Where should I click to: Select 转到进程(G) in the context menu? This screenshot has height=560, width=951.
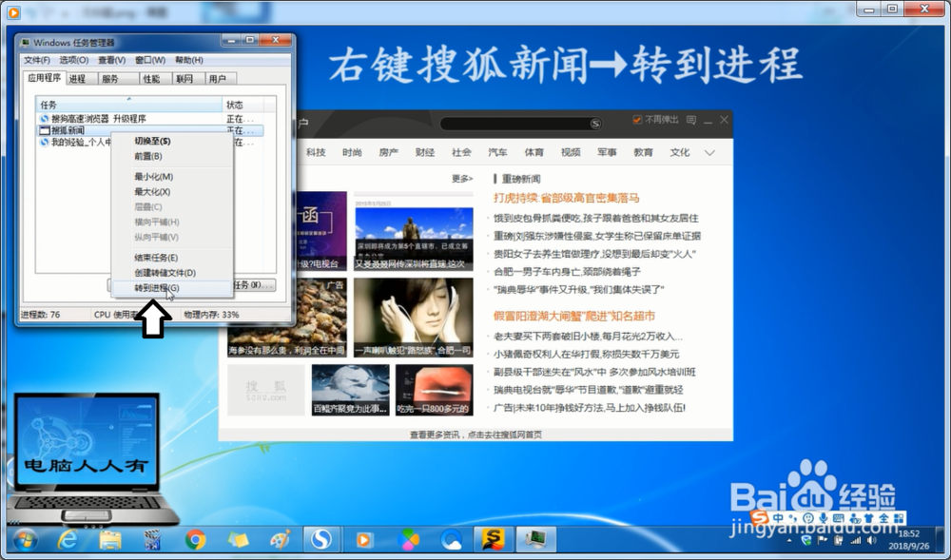172,288
